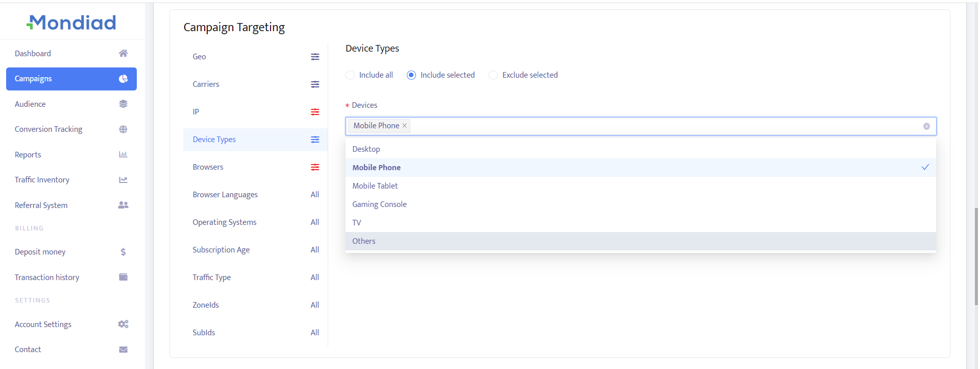Go to Transaction history
The image size is (980, 369).
47,278
